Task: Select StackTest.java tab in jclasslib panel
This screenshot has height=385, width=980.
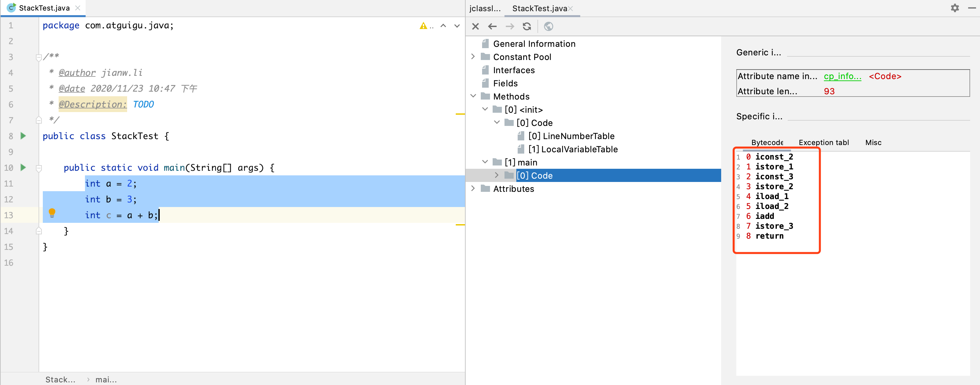Action: (x=539, y=8)
